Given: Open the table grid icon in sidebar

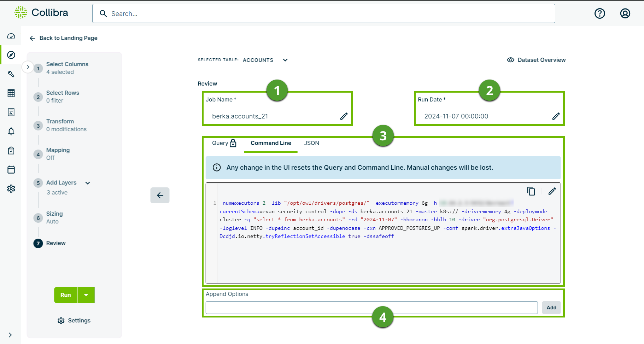Looking at the screenshot, I should tap(11, 93).
